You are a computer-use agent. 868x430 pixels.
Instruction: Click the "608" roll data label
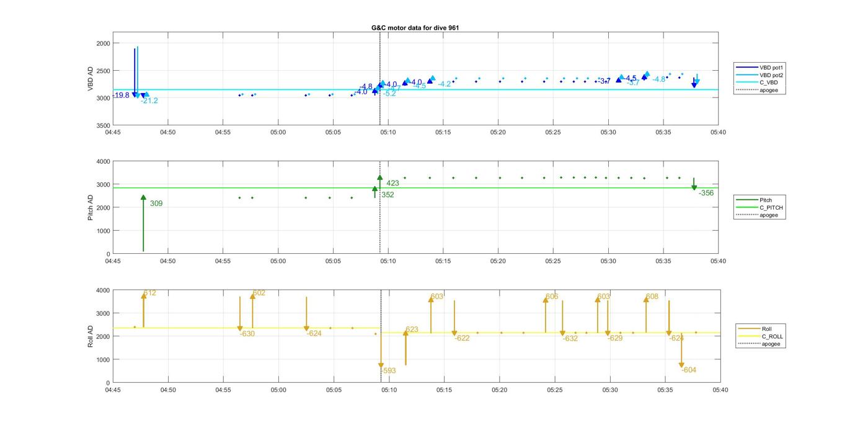(652, 297)
